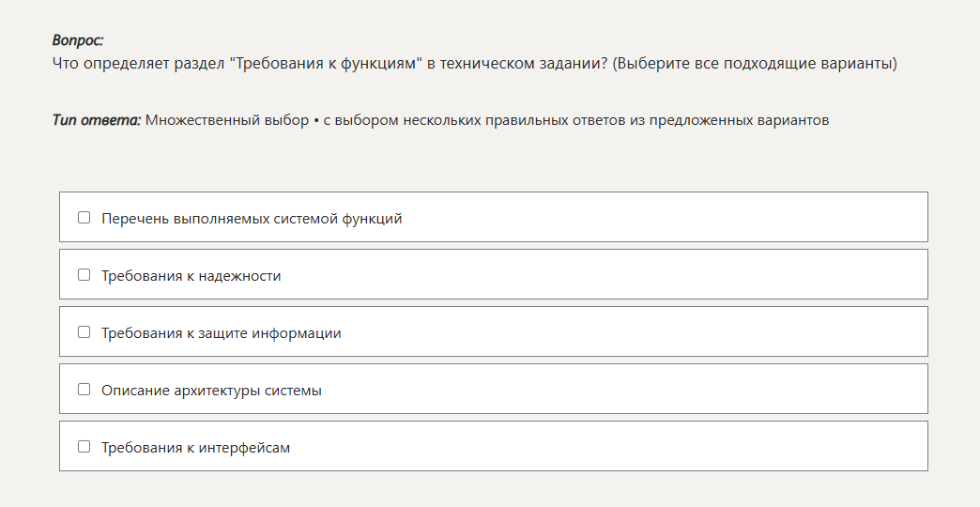
Task: Click the 'Требования к интерфейсам' answer label
Action: (196, 448)
